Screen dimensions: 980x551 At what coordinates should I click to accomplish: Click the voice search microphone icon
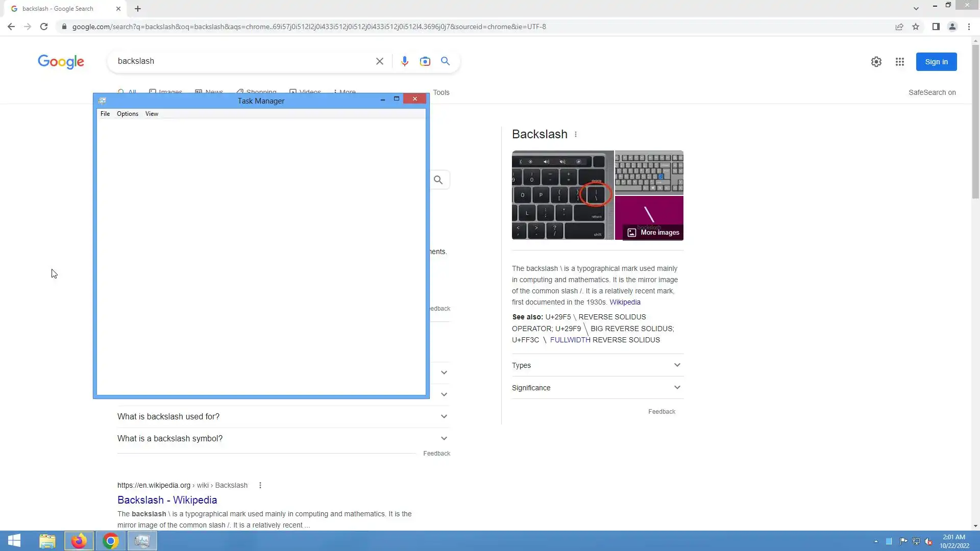point(404,61)
